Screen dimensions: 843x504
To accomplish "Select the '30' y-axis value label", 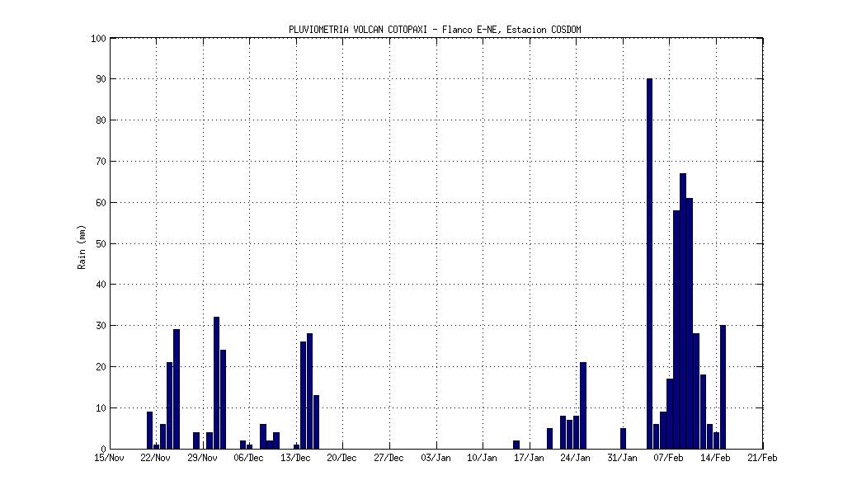I will tap(101, 326).
